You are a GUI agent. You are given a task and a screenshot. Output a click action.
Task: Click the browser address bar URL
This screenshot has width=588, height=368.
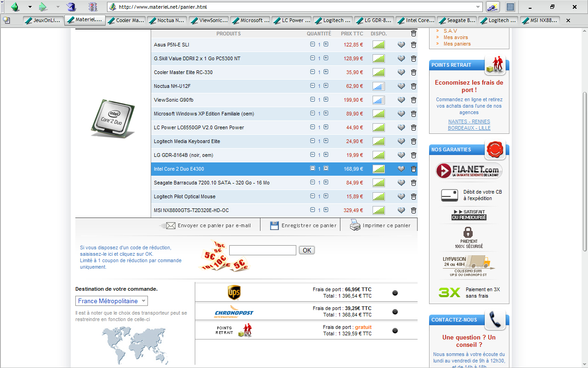point(294,7)
